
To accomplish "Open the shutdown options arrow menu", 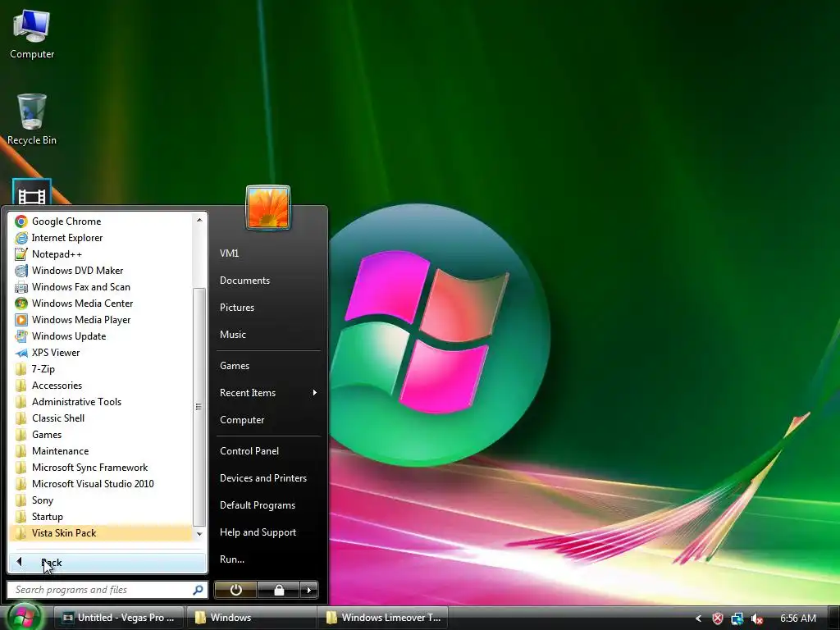I will [x=309, y=590].
